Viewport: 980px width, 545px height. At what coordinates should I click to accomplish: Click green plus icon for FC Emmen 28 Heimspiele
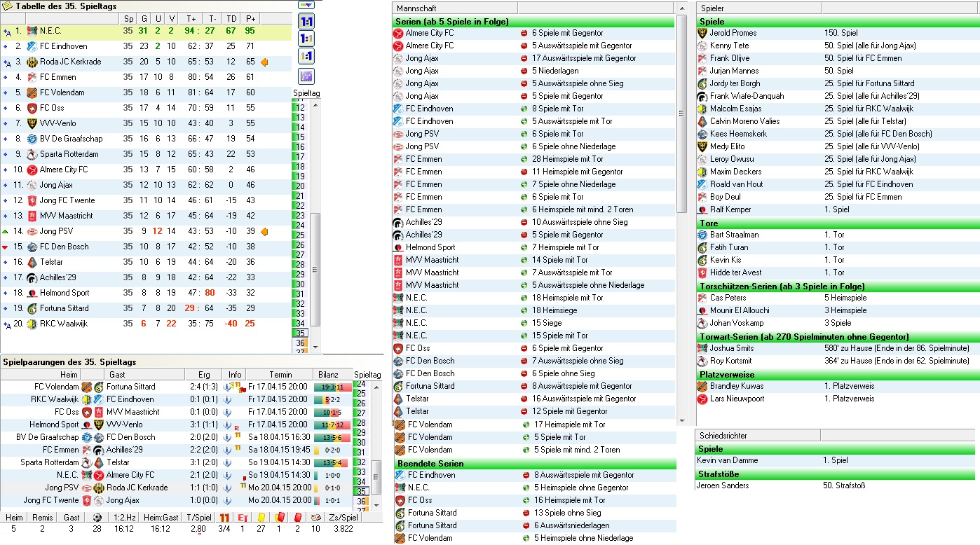524,159
